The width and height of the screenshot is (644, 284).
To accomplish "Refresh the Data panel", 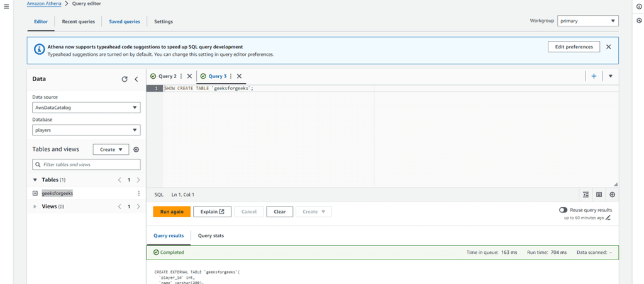I will tap(125, 79).
